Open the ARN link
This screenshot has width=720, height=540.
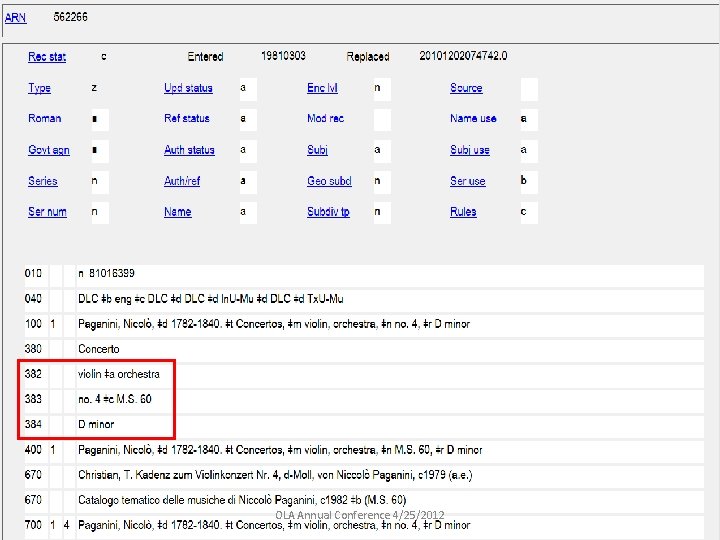16,17
